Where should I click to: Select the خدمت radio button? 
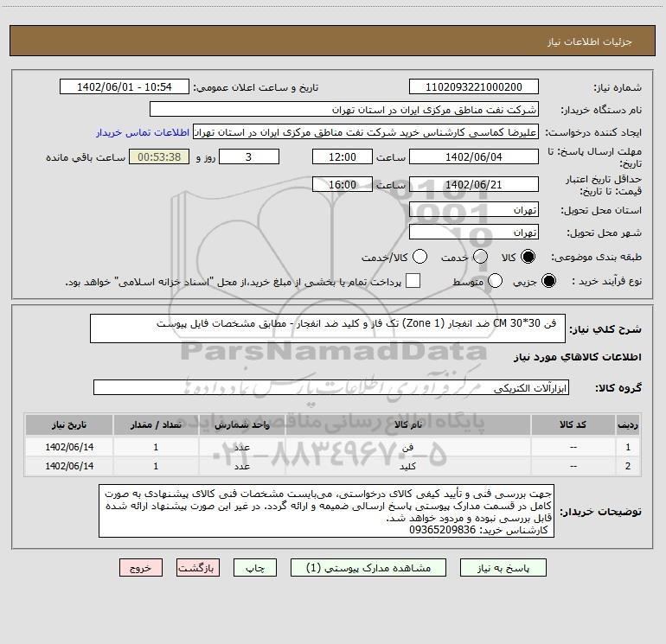480,257
